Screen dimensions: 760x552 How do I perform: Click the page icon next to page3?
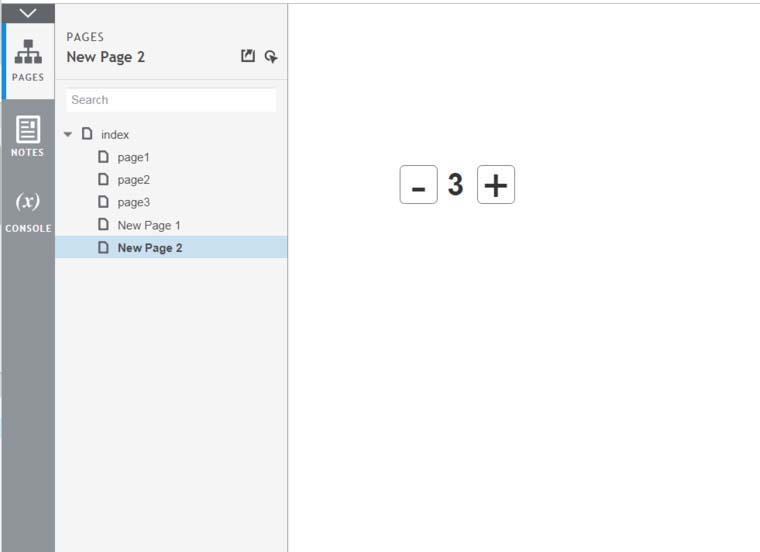tap(103, 202)
